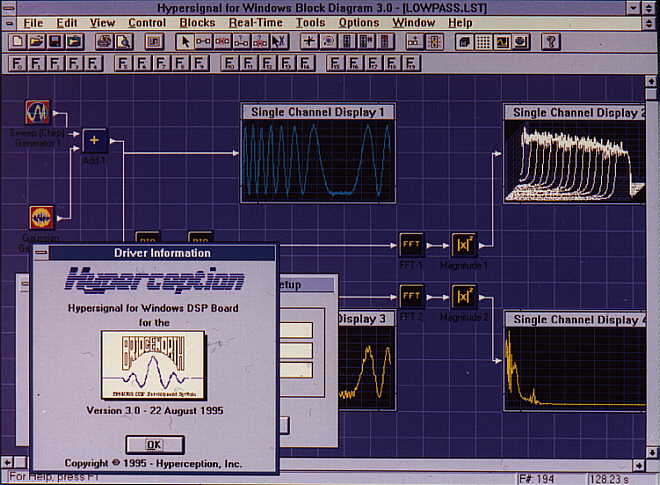
Task: Select the FFT 1 block
Action: (x=411, y=245)
